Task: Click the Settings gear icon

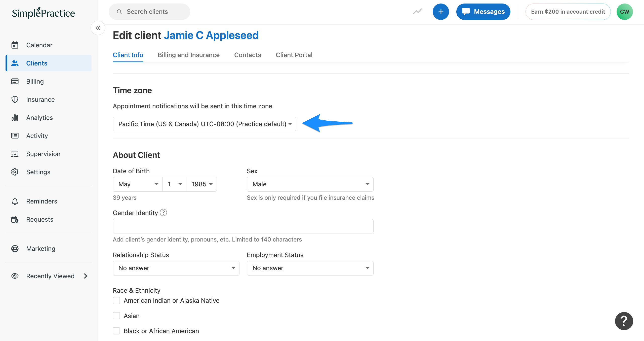Action: [x=15, y=172]
